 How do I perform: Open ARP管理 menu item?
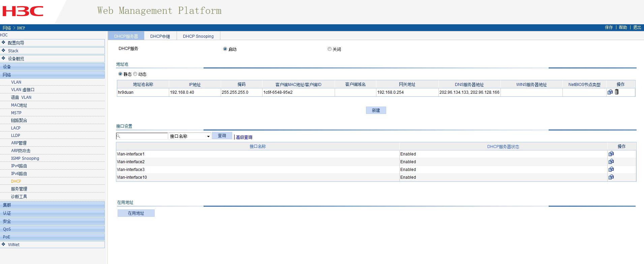[x=19, y=143]
